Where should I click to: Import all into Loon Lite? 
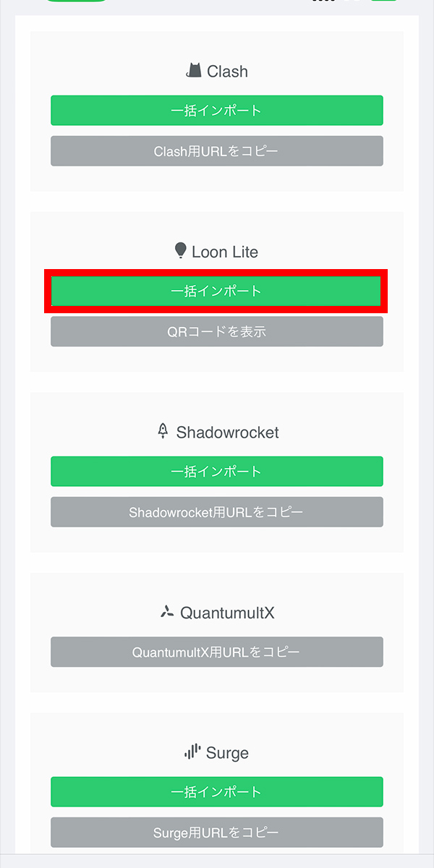pyautogui.click(x=216, y=291)
